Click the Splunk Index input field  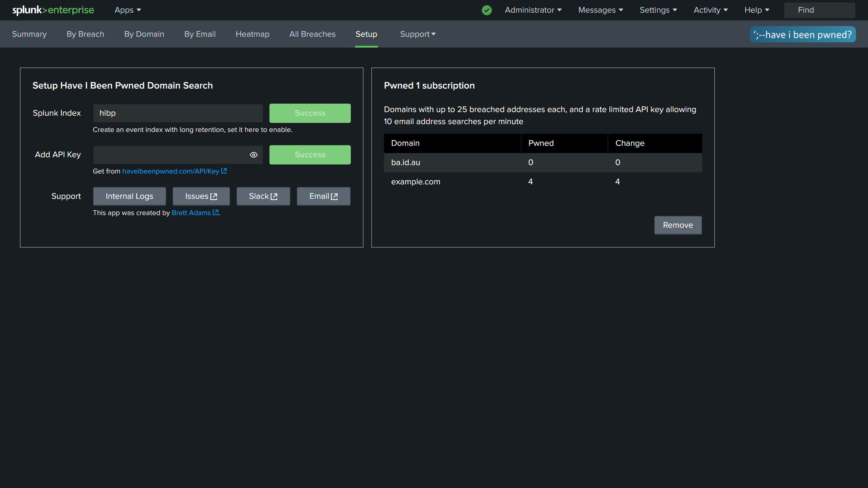tap(178, 113)
